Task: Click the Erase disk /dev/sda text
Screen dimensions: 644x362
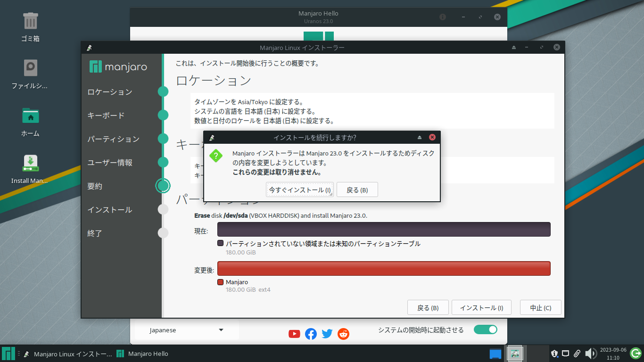Action: pyautogui.click(x=281, y=215)
